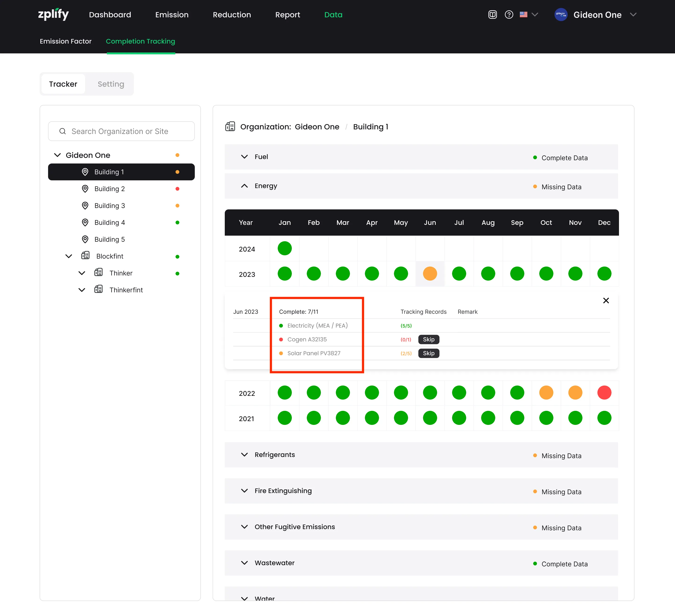Screen dimensions: 675x616
Task: Expand the Refrigerants section
Action: (x=244, y=454)
